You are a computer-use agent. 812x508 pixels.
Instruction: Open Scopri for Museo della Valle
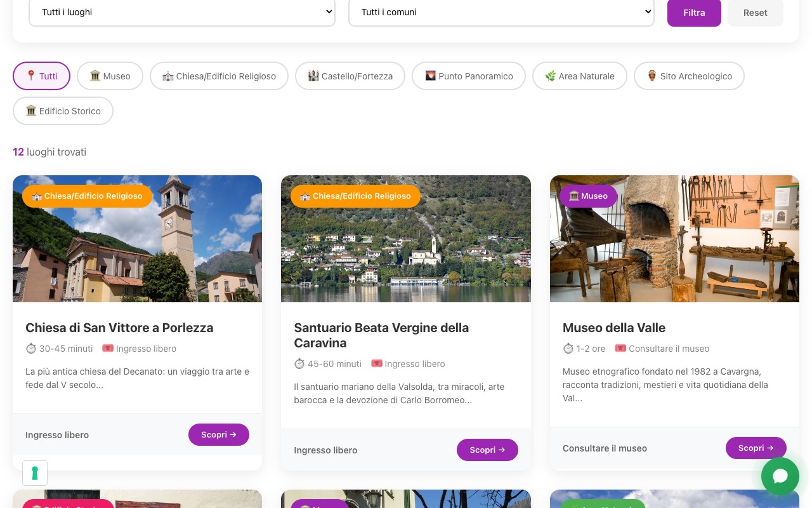[x=756, y=448]
